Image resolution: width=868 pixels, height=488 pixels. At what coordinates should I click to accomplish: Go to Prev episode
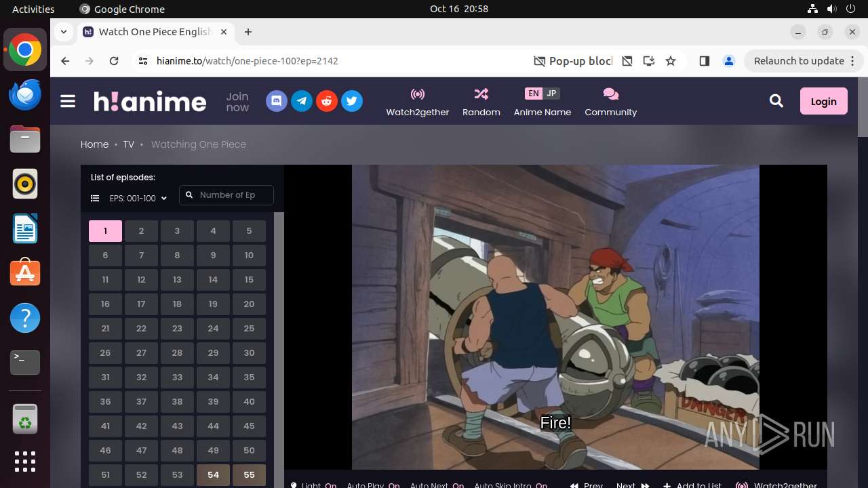pyautogui.click(x=587, y=485)
